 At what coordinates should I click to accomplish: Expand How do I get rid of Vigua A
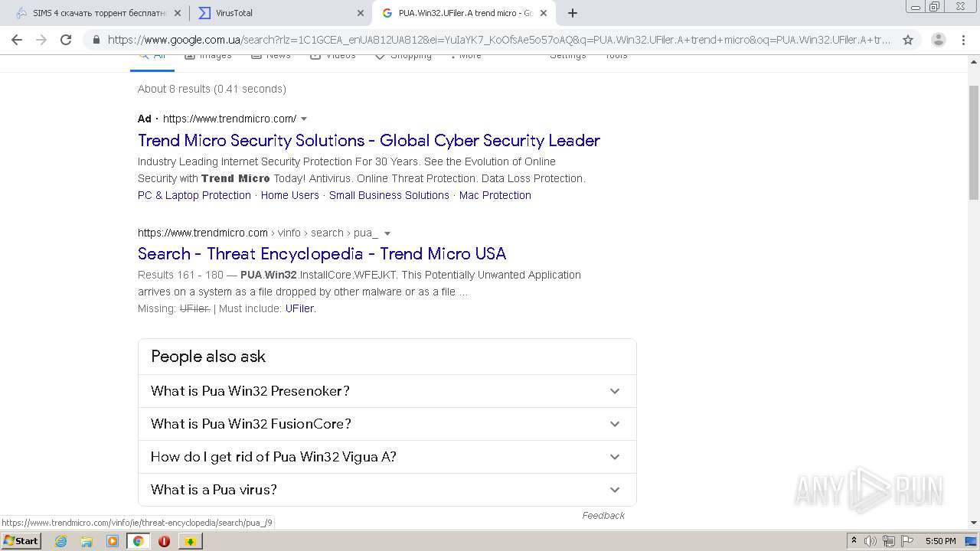pos(387,457)
